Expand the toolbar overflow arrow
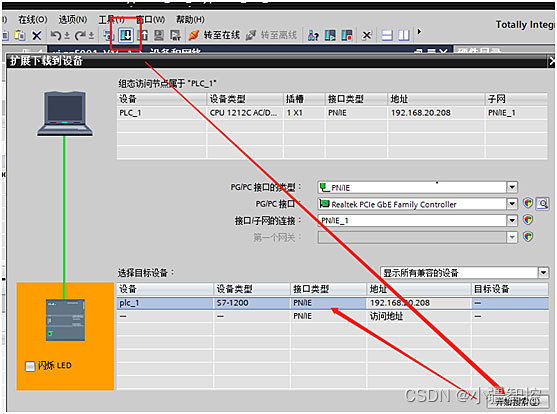The image size is (557, 414). click(x=419, y=32)
